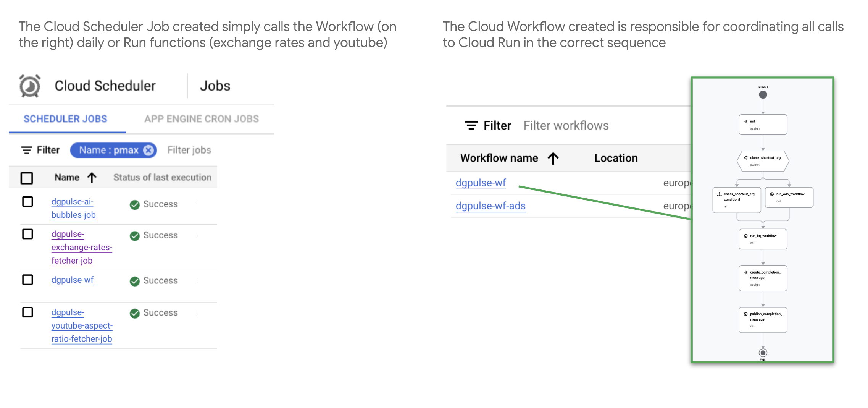Sort by Workflow name arrow
This screenshot has width=868, height=408.
553,158
